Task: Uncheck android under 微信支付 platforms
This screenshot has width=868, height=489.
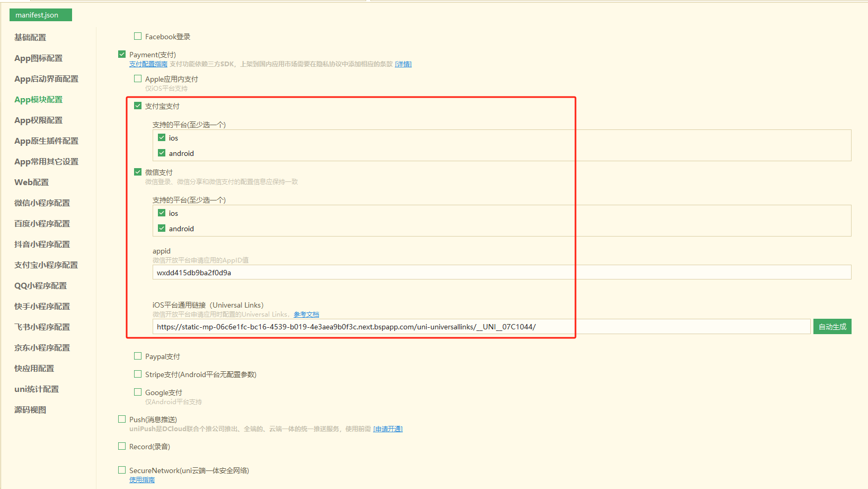Action: pyautogui.click(x=162, y=228)
